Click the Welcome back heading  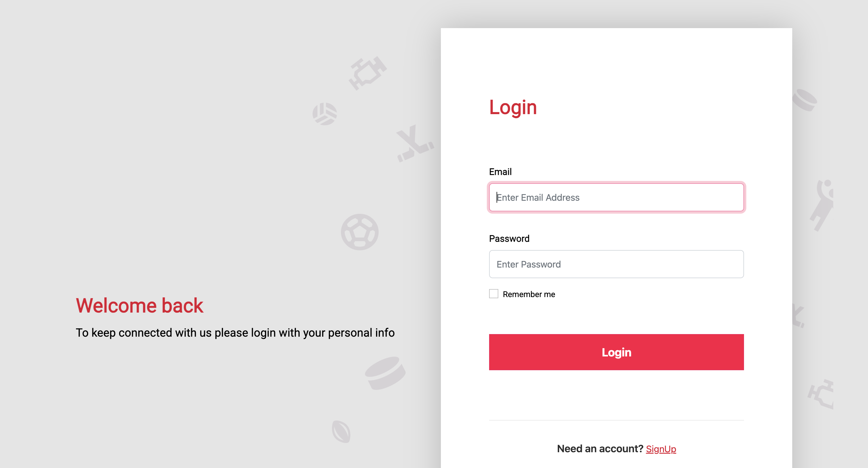point(139,305)
